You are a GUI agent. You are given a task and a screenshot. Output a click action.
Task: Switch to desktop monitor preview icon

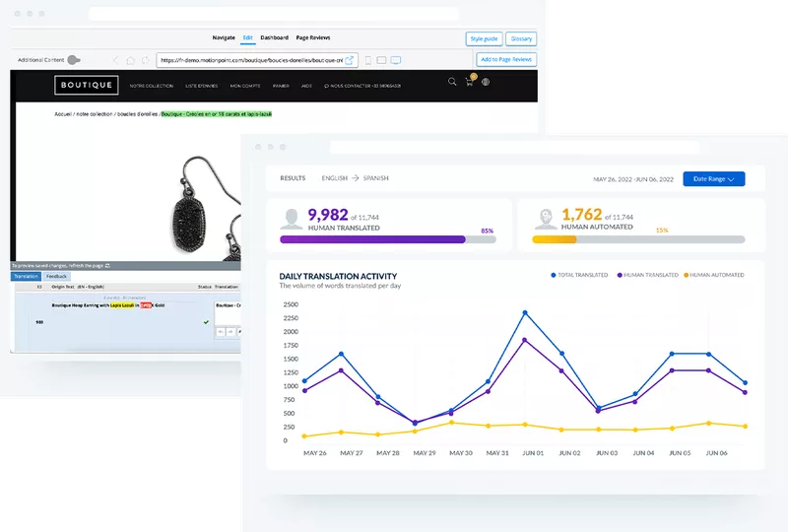pos(396,60)
